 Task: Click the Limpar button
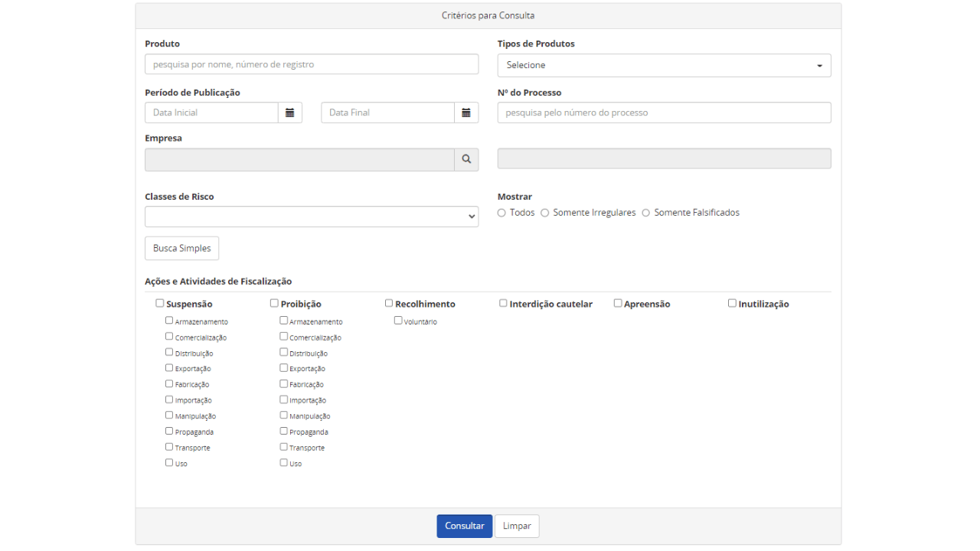(x=517, y=526)
